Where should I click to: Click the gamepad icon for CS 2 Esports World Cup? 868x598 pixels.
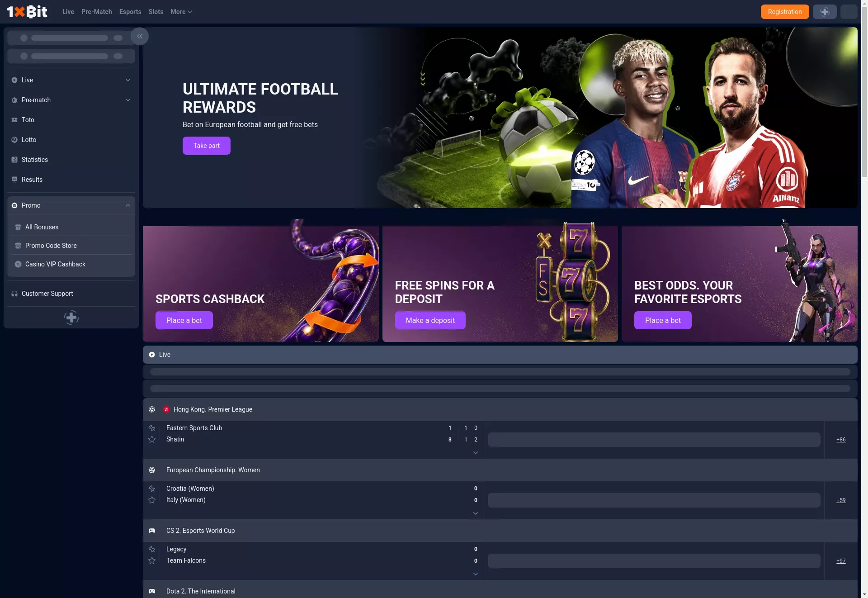coord(152,531)
